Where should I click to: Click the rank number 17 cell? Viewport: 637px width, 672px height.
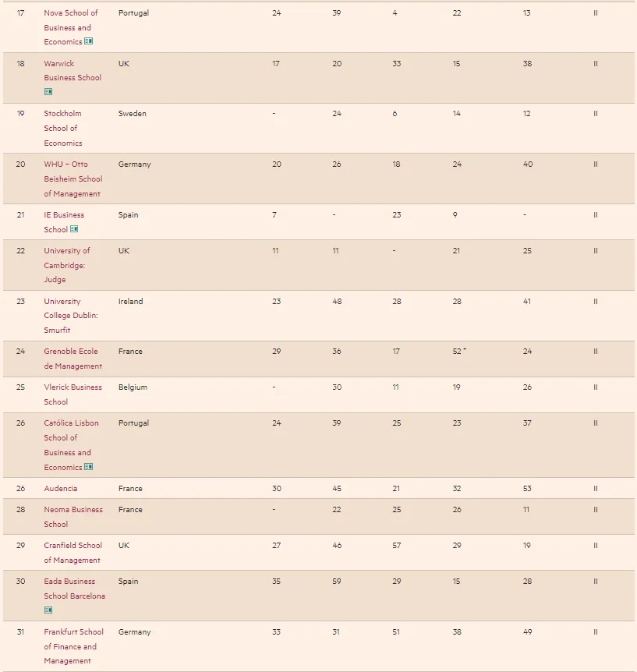20,13
